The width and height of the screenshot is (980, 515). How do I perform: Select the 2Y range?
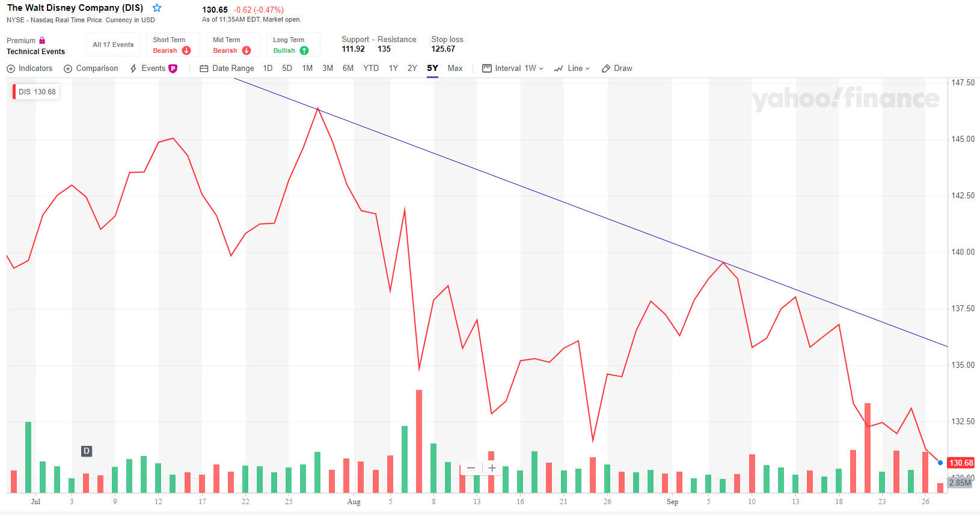pos(412,69)
